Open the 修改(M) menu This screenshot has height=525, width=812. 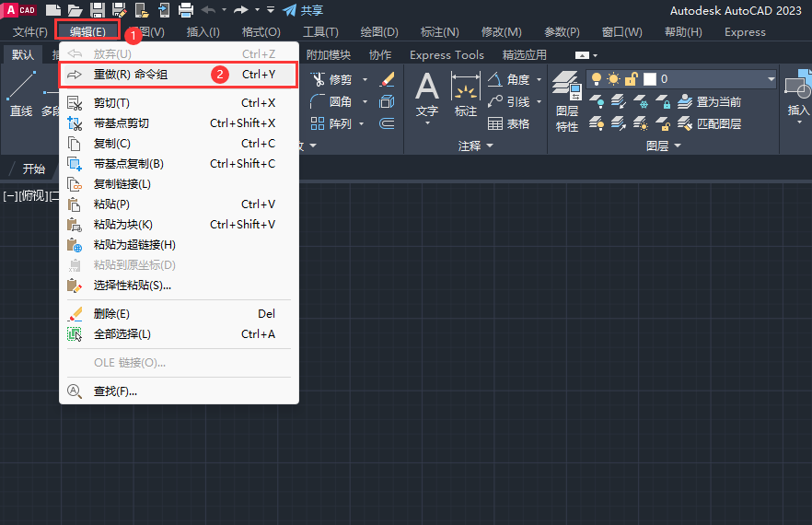click(x=501, y=32)
